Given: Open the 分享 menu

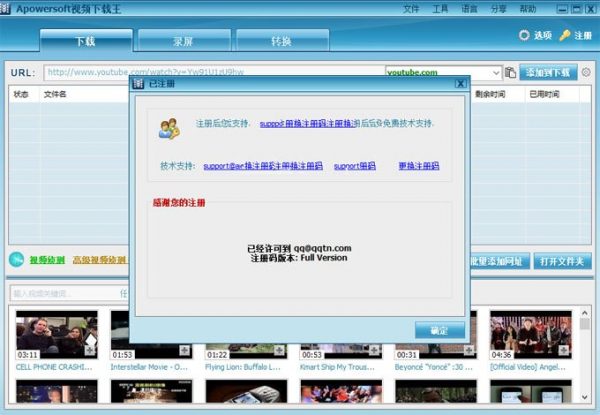Looking at the screenshot, I should (498, 9).
